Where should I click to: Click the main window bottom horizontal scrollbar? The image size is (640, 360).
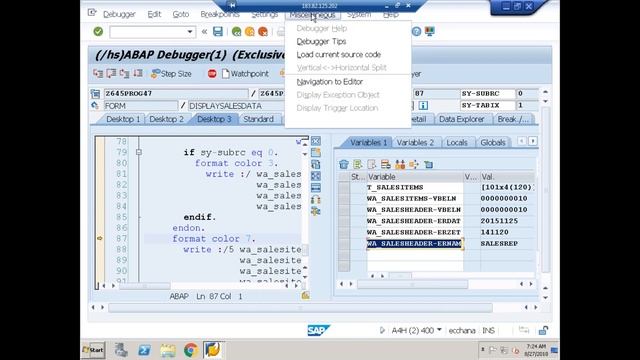[x=300, y=307]
